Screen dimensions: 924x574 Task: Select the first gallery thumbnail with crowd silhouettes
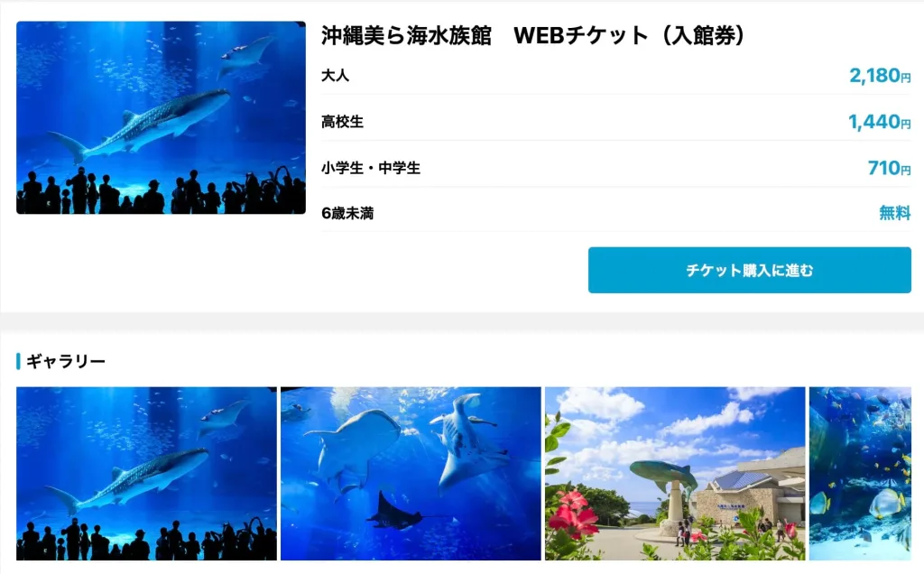[x=146, y=473]
